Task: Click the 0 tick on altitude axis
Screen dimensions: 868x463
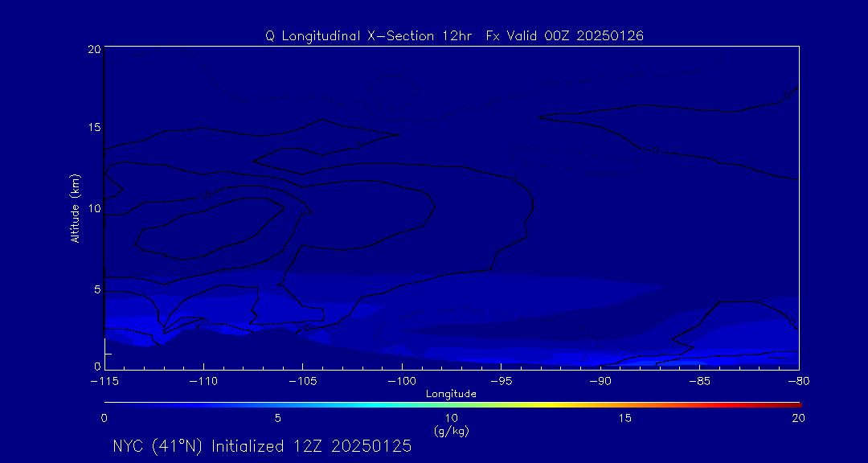Action: click(x=97, y=366)
